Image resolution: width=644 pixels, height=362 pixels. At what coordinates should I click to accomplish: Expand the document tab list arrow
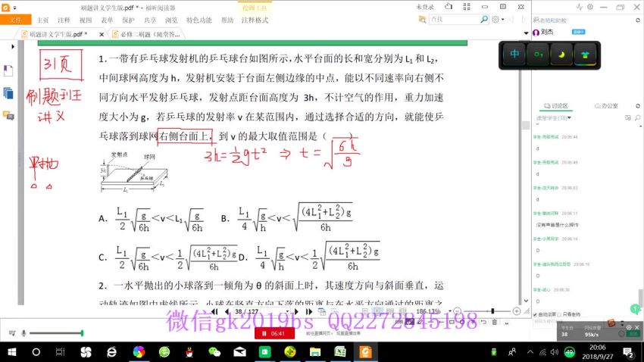[x=526, y=33]
